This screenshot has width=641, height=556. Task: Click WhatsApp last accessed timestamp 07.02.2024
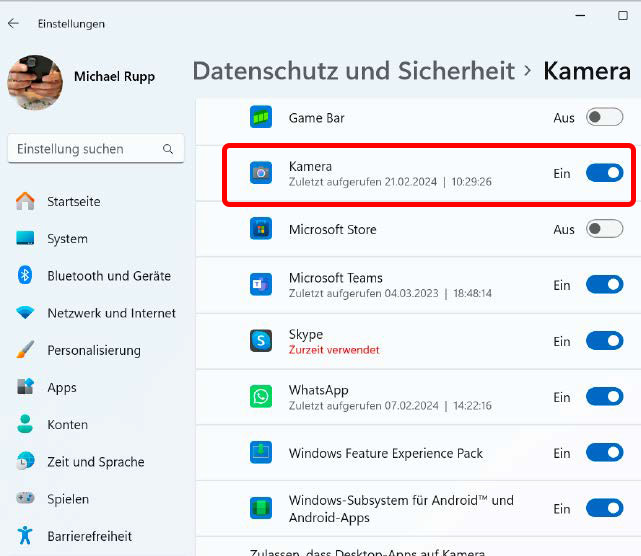tap(390, 406)
